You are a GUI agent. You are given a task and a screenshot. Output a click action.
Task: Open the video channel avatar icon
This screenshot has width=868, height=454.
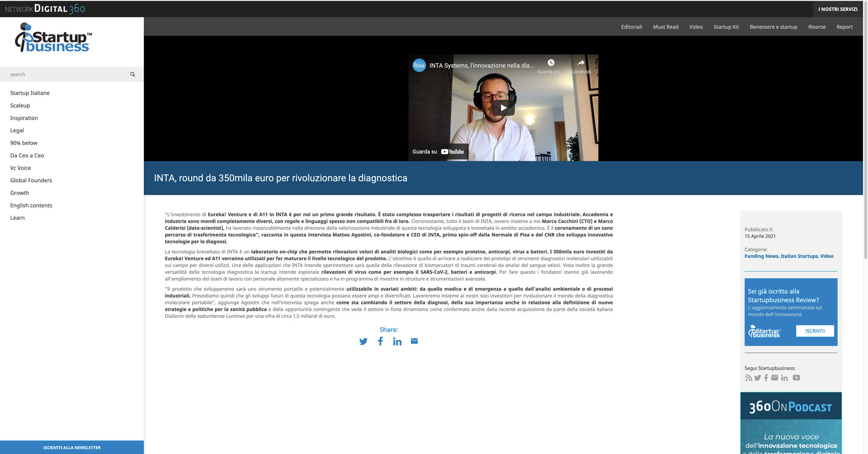tap(419, 66)
